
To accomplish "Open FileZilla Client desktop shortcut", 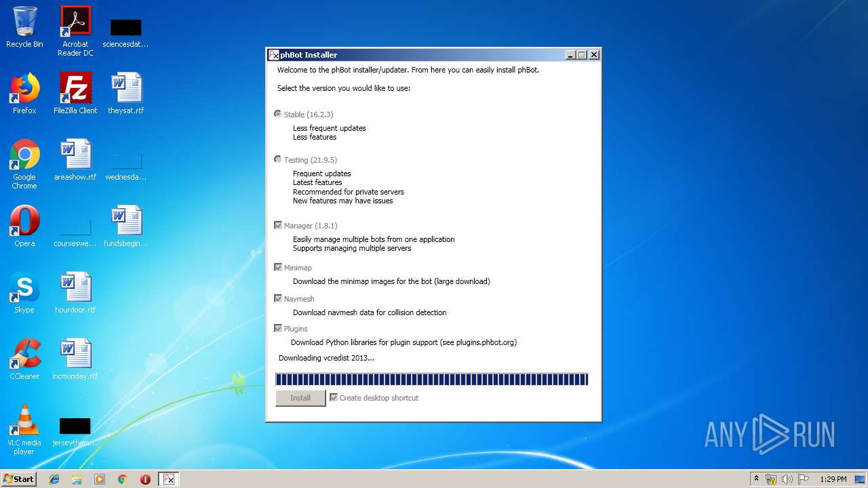I will [75, 94].
